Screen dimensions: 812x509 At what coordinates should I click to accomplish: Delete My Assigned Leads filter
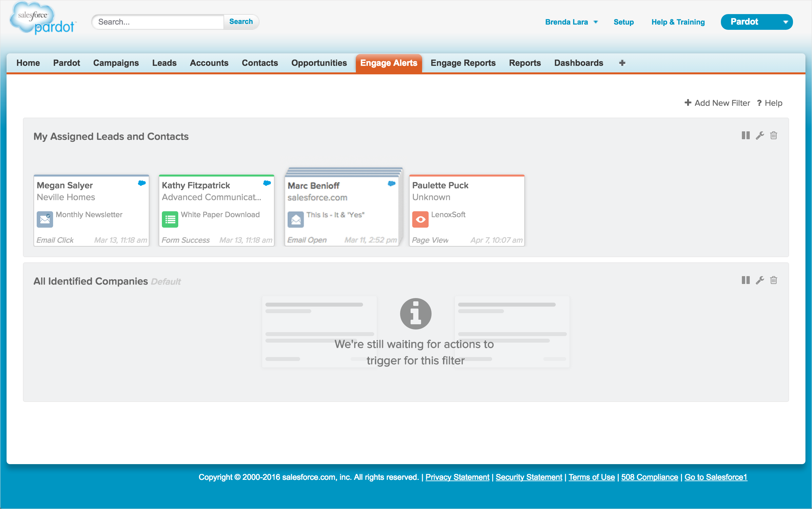[x=774, y=135]
